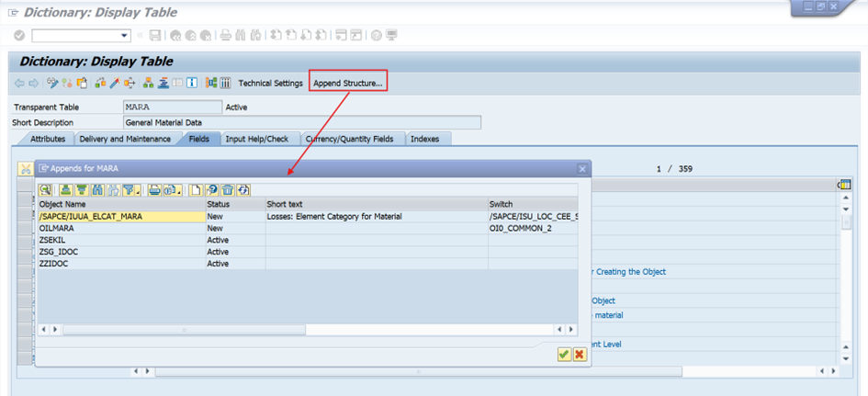Click the Technical Settings button
Viewport: 868px width, 396px height.
(270, 84)
